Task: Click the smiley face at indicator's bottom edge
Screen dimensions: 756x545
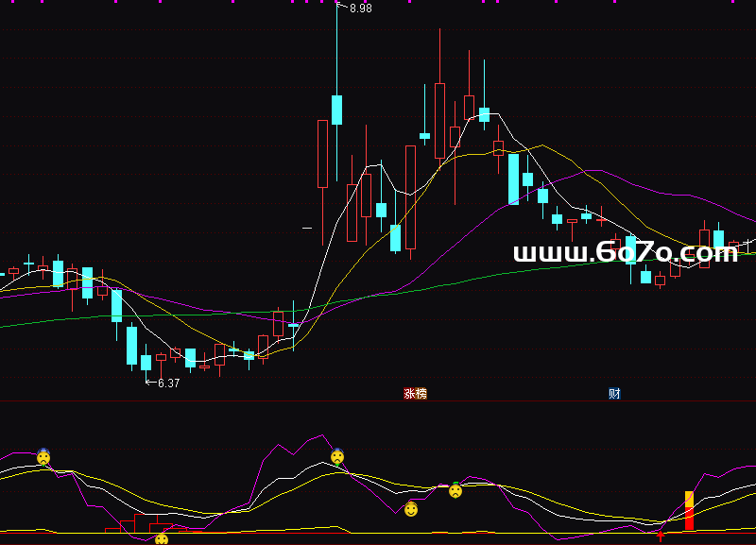Action: tap(161, 539)
